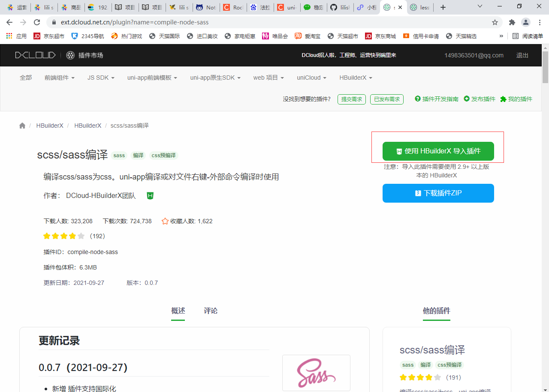Screen dimensions: 549x392
Task: Expand the uni-app原生SDK dropdown
Action: pos(215,78)
